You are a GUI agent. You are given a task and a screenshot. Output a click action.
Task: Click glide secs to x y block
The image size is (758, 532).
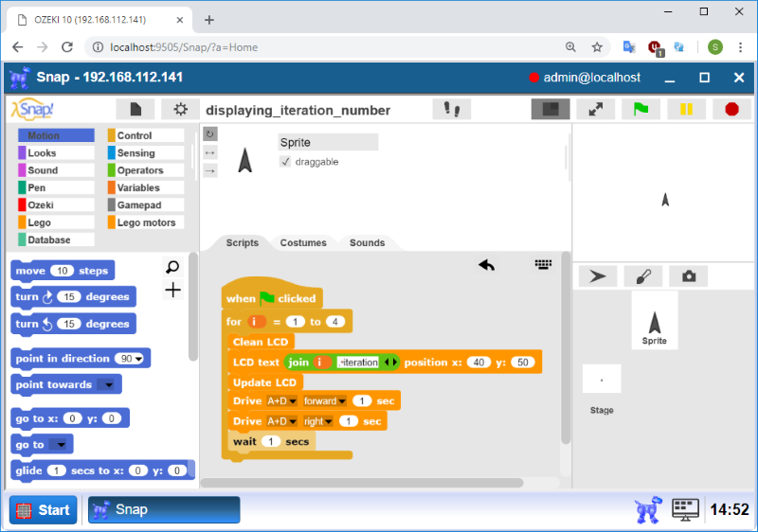click(x=102, y=470)
